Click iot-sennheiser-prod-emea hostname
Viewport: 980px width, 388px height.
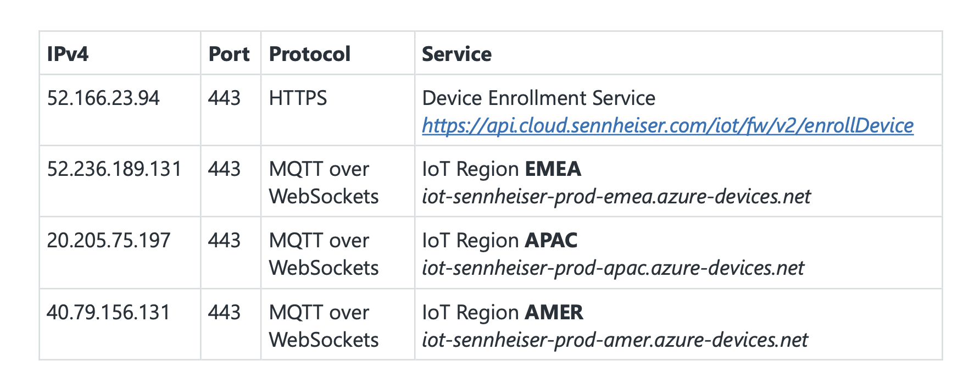[x=616, y=197]
